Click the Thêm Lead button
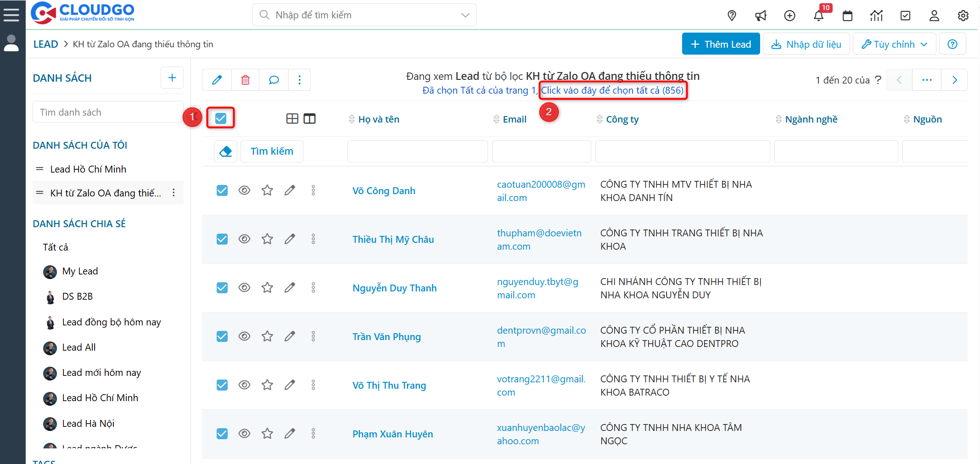980x464 pixels. [x=721, y=44]
